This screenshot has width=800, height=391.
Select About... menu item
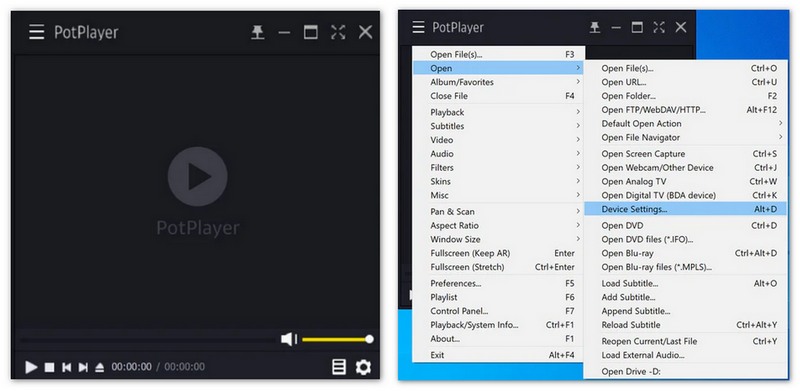pos(498,338)
